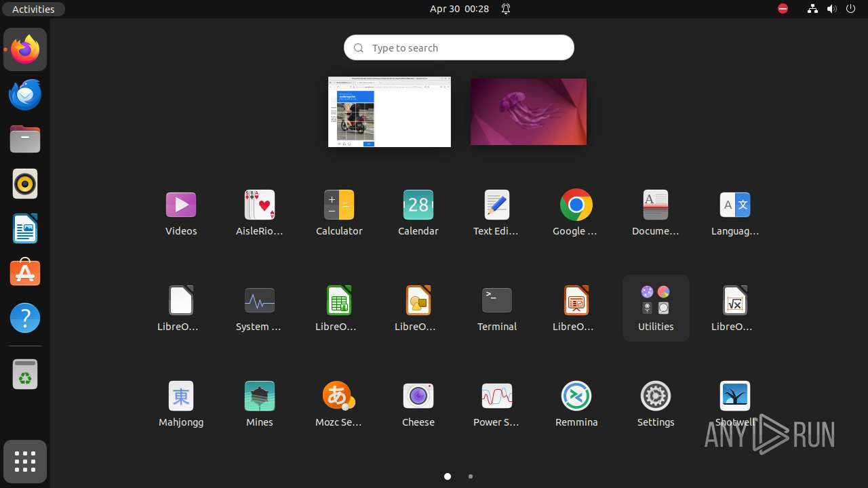Viewport: 868px width, 488px height.
Task: Launch AisleRiot Solitaire
Action: pos(260,213)
